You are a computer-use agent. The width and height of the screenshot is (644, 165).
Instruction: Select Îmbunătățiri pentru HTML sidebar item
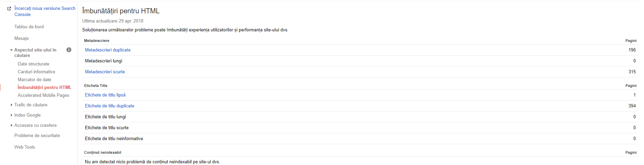(45, 88)
